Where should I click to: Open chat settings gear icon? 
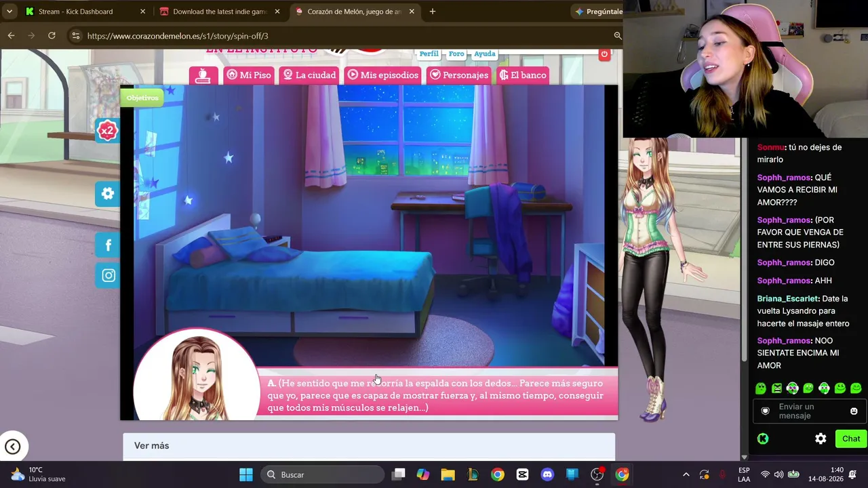(821, 439)
